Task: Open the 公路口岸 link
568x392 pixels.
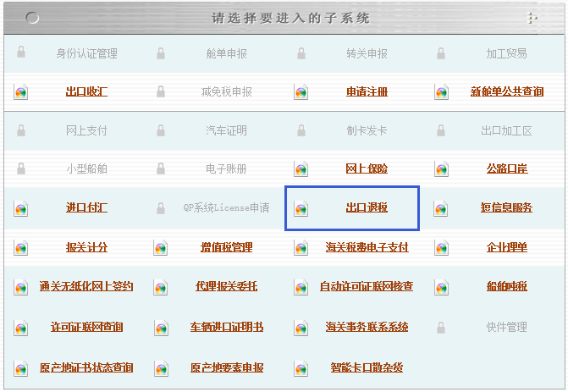Action: point(507,168)
